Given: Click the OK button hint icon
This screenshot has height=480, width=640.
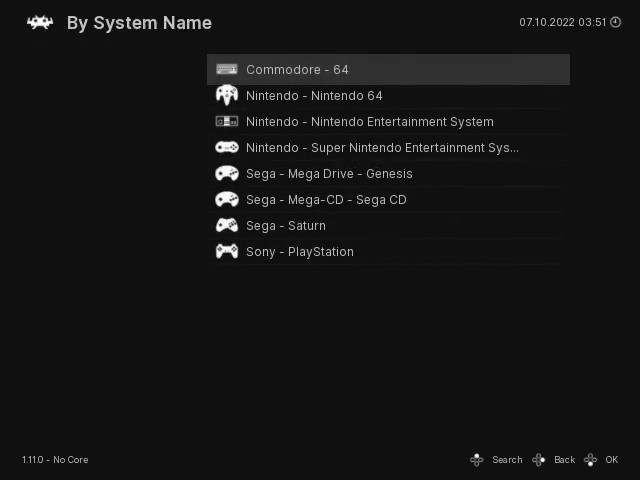Looking at the screenshot, I should [590, 460].
